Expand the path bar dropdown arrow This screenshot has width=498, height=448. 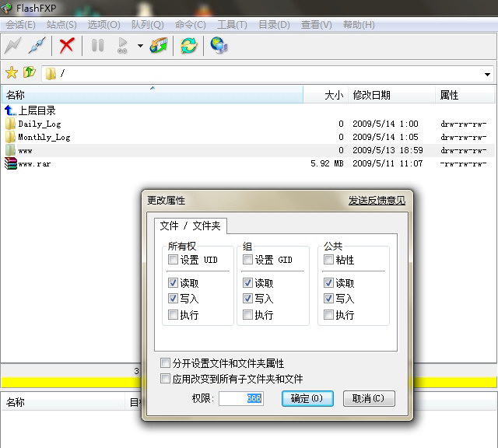click(487, 75)
